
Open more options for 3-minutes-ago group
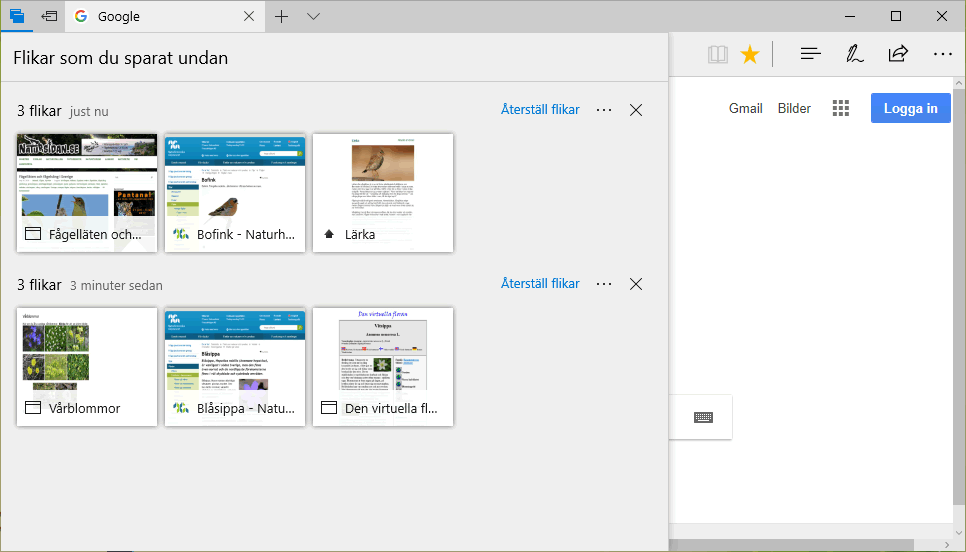(x=604, y=284)
